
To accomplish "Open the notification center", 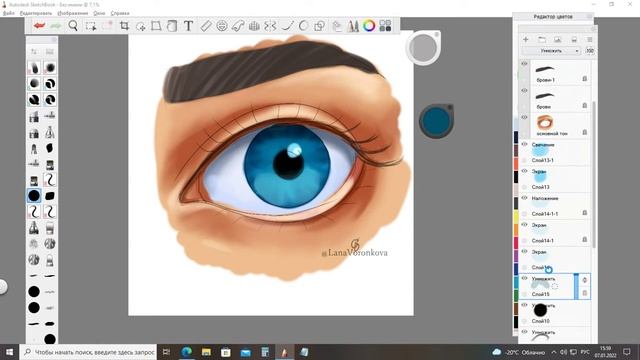I will pos(627,352).
